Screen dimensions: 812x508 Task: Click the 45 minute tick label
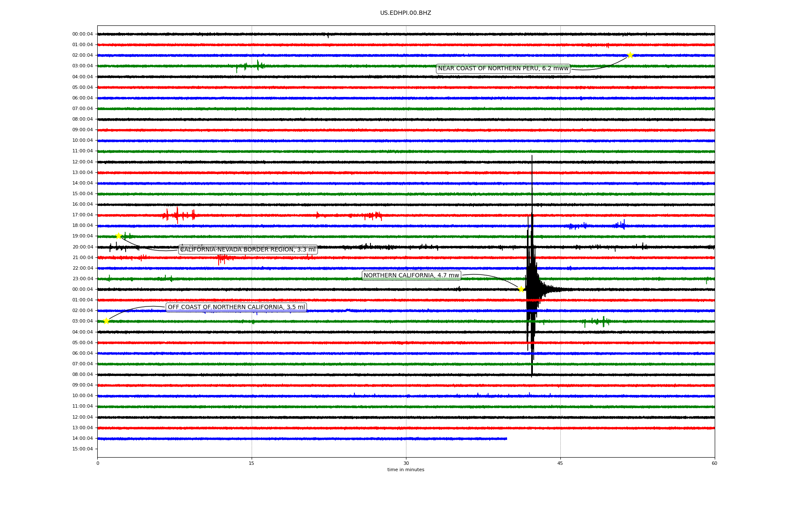(560, 464)
